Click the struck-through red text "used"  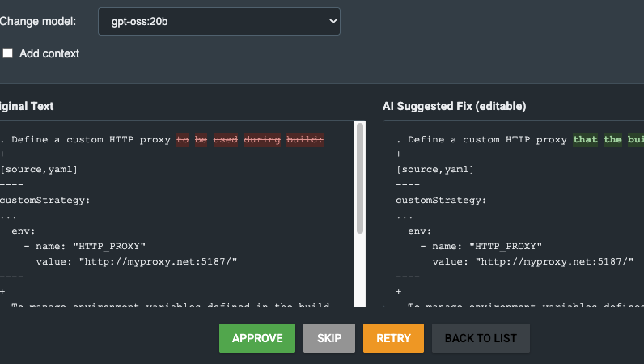[226, 139]
